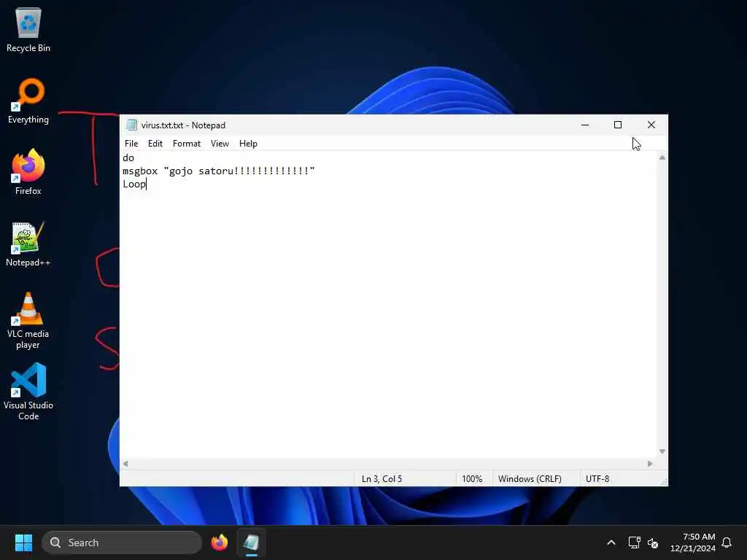
Task: Click the vertical scrollbar up arrow
Action: pyautogui.click(x=662, y=157)
